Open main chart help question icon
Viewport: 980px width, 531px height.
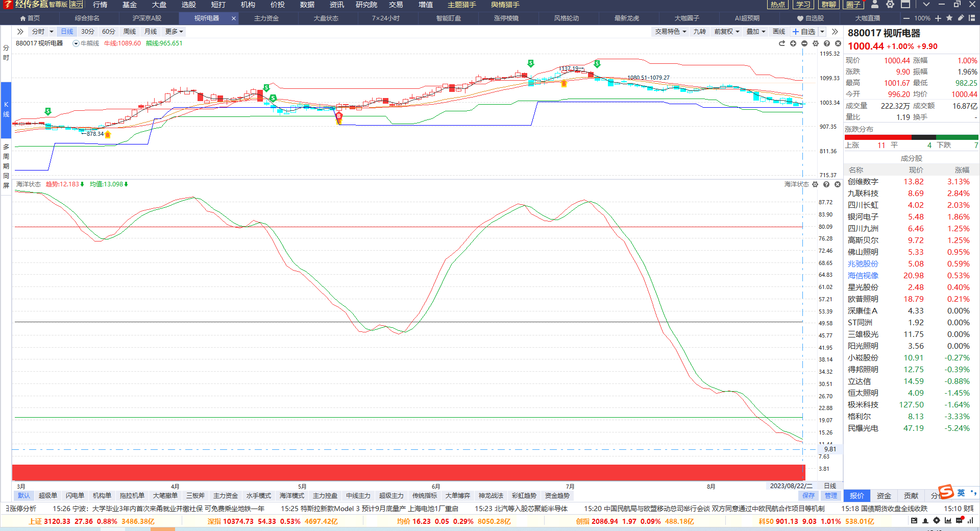[x=827, y=43]
